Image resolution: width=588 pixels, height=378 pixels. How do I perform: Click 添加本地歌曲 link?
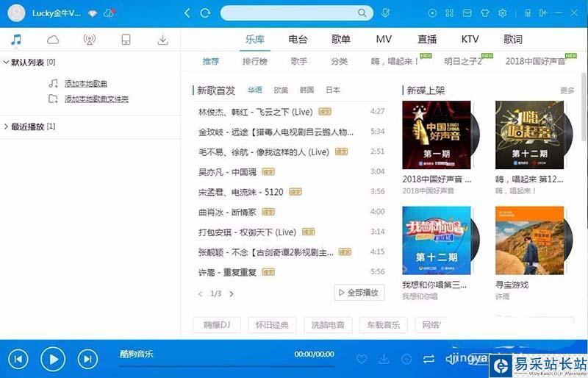(86, 83)
